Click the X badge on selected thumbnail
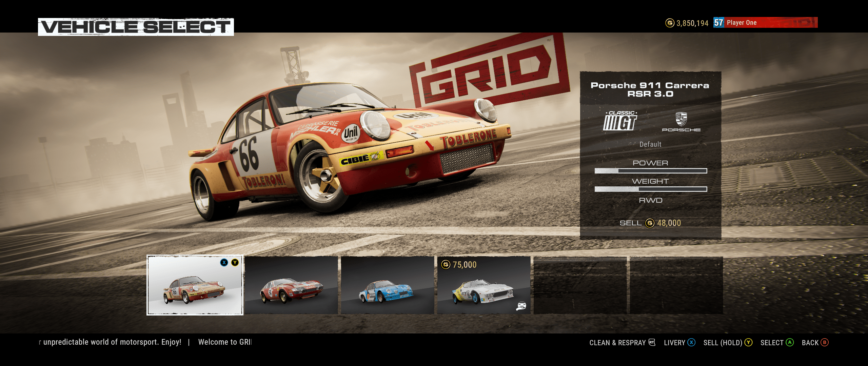Image resolution: width=868 pixels, height=366 pixels. 224,262
